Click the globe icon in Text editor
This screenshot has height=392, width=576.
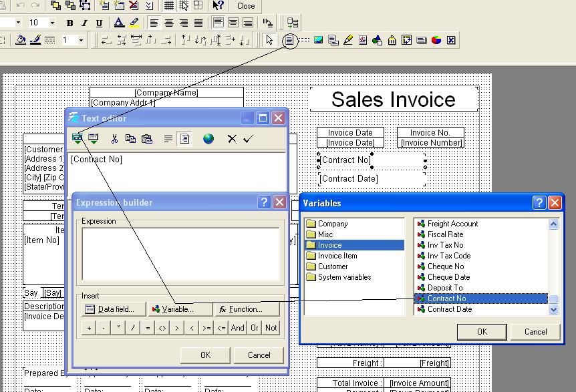(208, 139)
